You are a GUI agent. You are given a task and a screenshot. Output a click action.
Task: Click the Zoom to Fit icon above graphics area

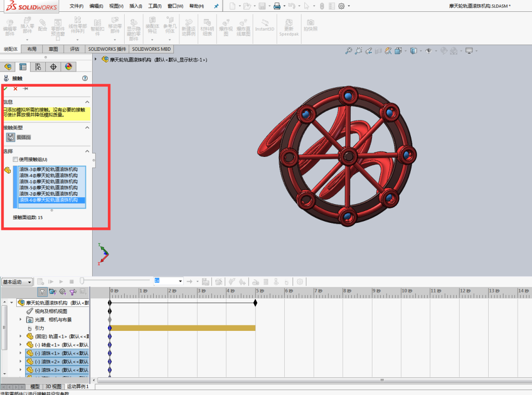(349, 50)
